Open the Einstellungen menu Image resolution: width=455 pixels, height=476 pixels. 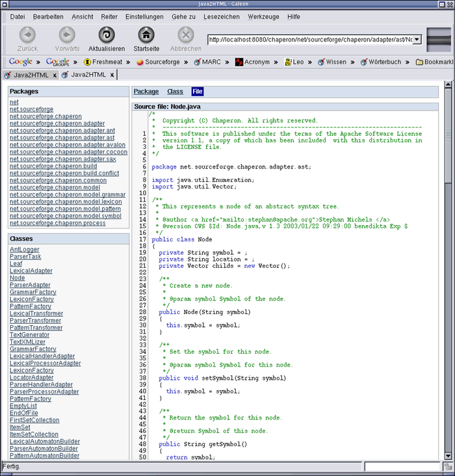[x=144, y=16]
